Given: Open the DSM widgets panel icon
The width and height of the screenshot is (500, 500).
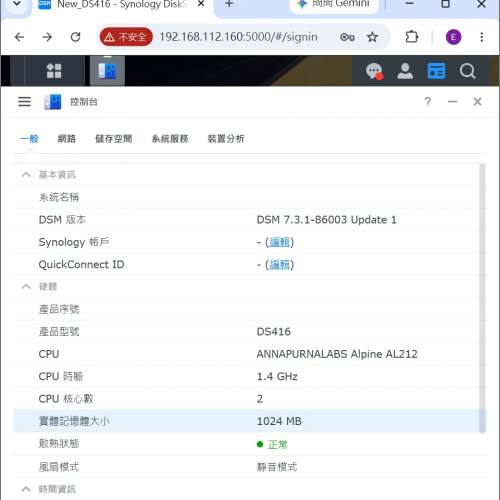Looking at the screenshot, I should (x=436, y=71).
